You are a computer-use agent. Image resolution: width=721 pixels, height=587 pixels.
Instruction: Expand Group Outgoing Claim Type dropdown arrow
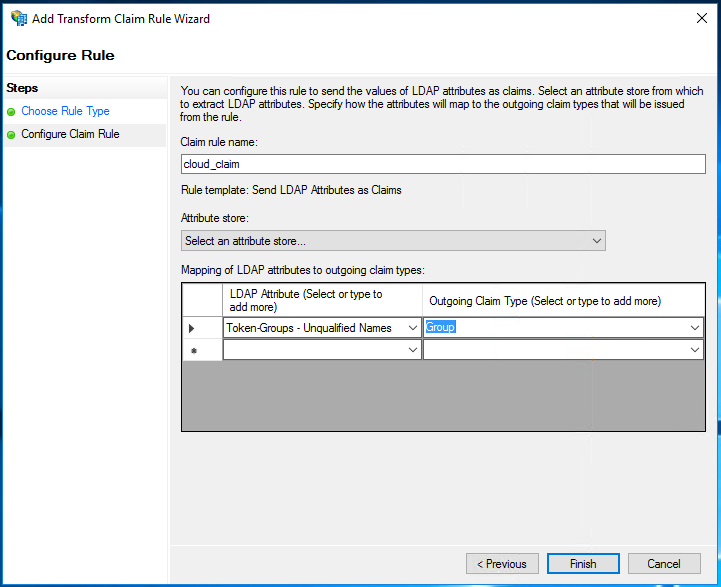coord(694,328)
